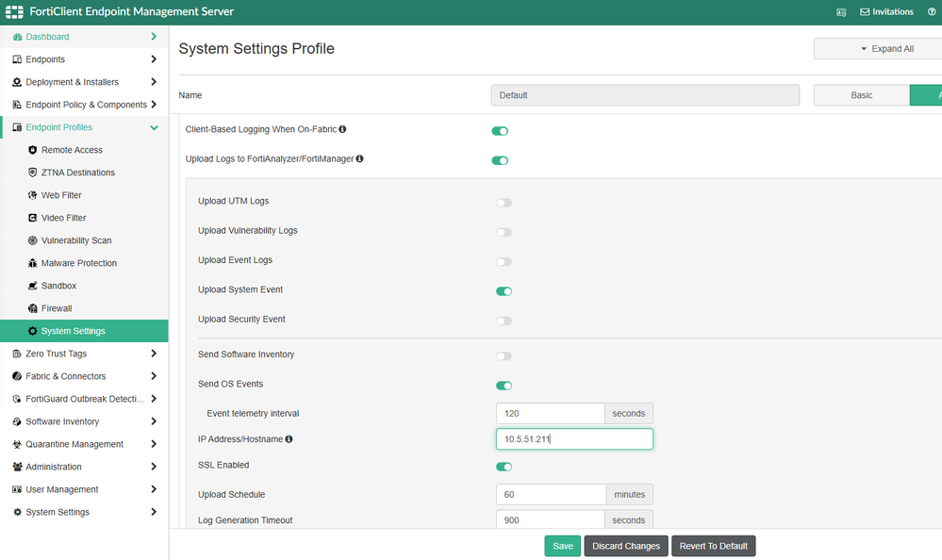Click the Upload Schedule minutes field

551,494
